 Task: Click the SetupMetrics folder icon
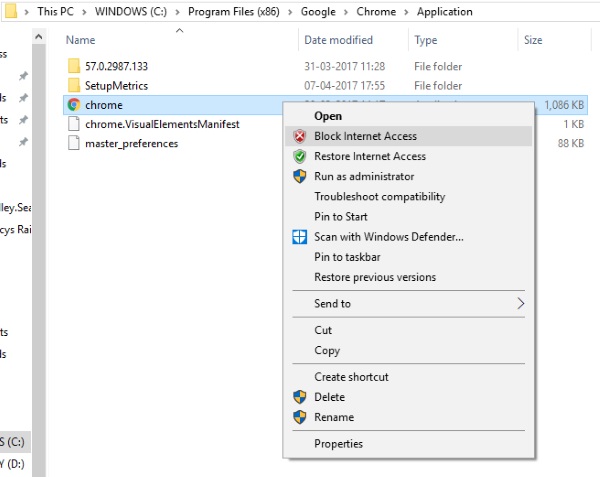[x=74, y=85]
